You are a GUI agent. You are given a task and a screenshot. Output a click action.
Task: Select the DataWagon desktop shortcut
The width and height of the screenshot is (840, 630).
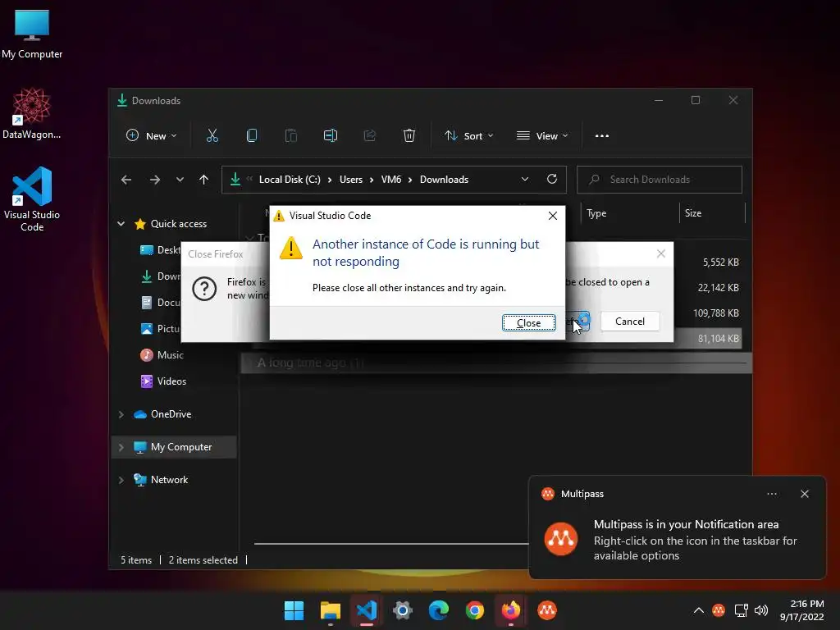(x=32, y=113)
